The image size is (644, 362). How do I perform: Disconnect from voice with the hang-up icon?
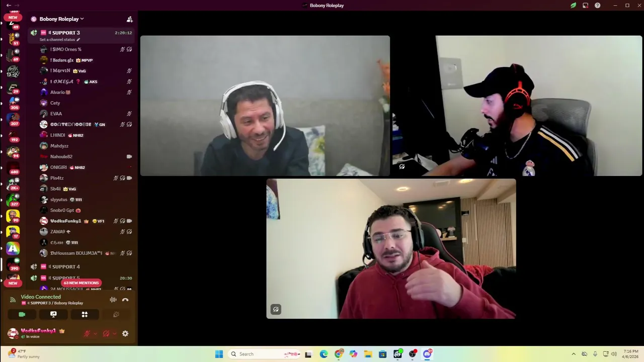click(125, 300)
